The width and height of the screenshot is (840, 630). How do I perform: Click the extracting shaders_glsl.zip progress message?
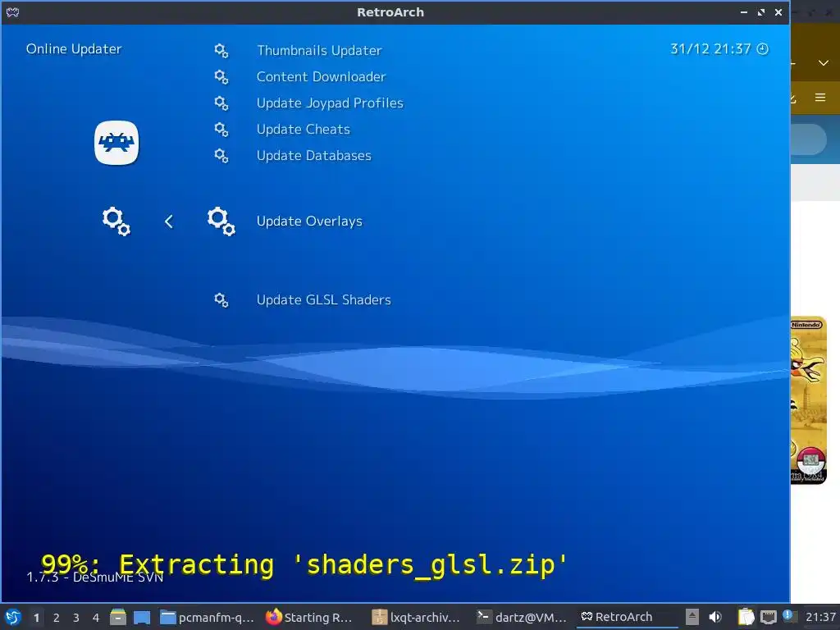(x=304, y=564)
